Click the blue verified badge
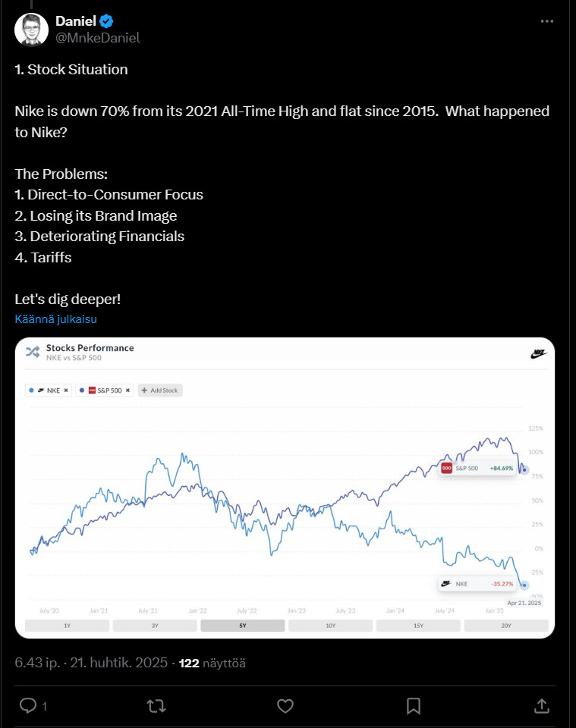 [x=107, y=20]
